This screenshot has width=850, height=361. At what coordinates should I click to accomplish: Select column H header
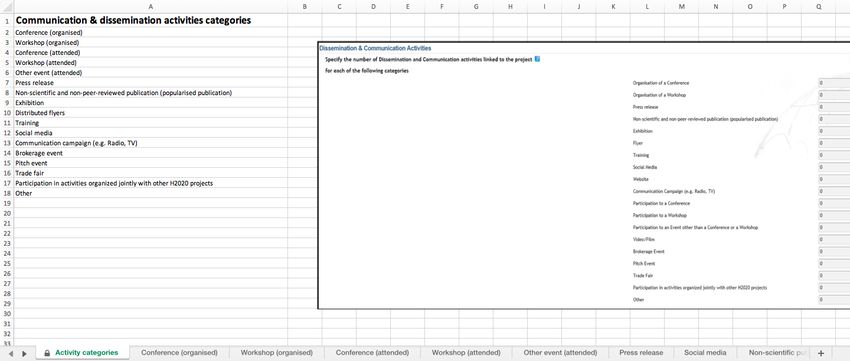pos(510,7)
